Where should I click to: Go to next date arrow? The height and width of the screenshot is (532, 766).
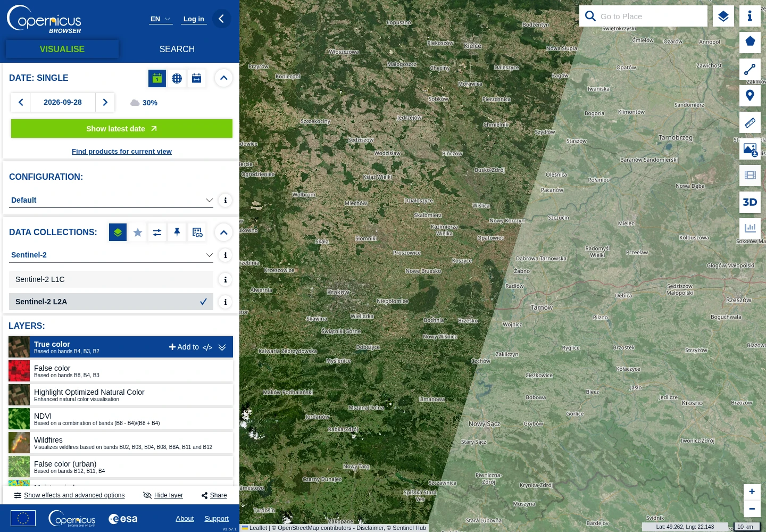(105, 102)
